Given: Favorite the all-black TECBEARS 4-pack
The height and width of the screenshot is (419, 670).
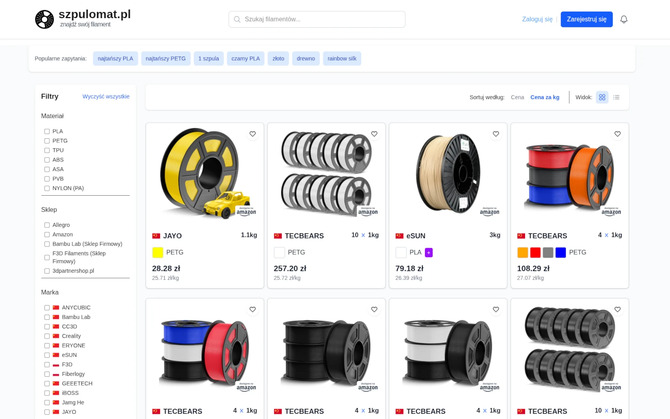Looking at the screenshot, I should [x=374, y=309].
